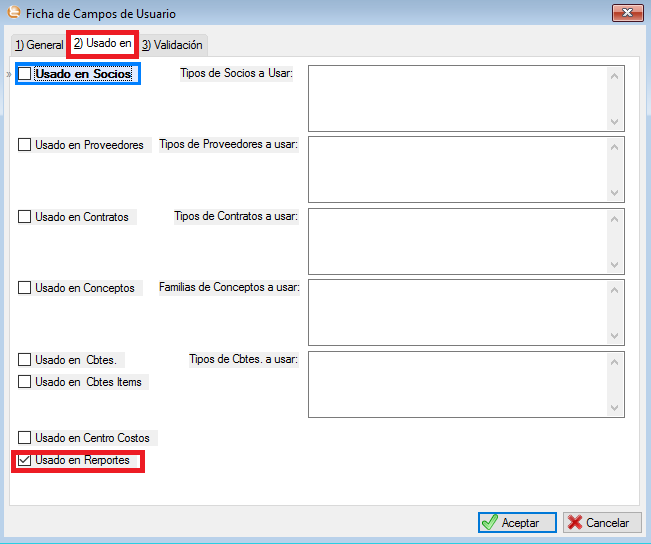The image size is (651, 544).
Task: Uncheck Usado en Reportes checkbox
Action: [25, 460]
